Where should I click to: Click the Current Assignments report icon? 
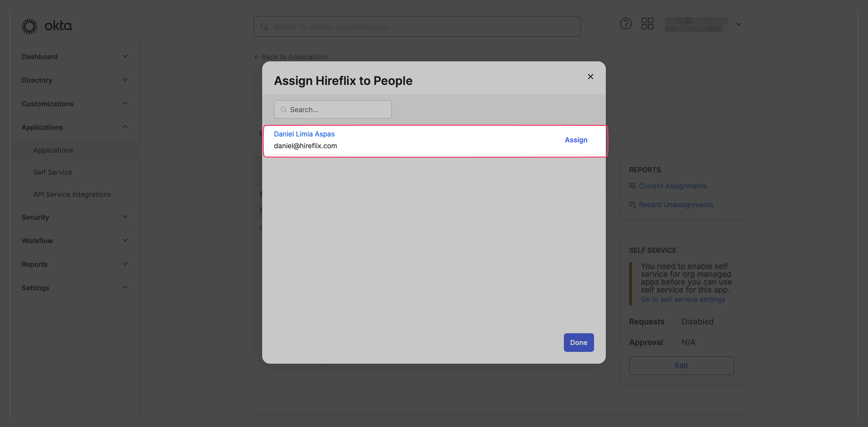click(632, 186)
